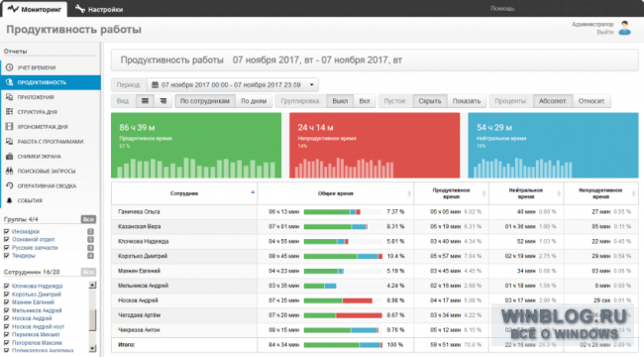This screenshot has height=357, width=644.
Task: Click employee list scrollbar down arrow
Action: (92, 348)
